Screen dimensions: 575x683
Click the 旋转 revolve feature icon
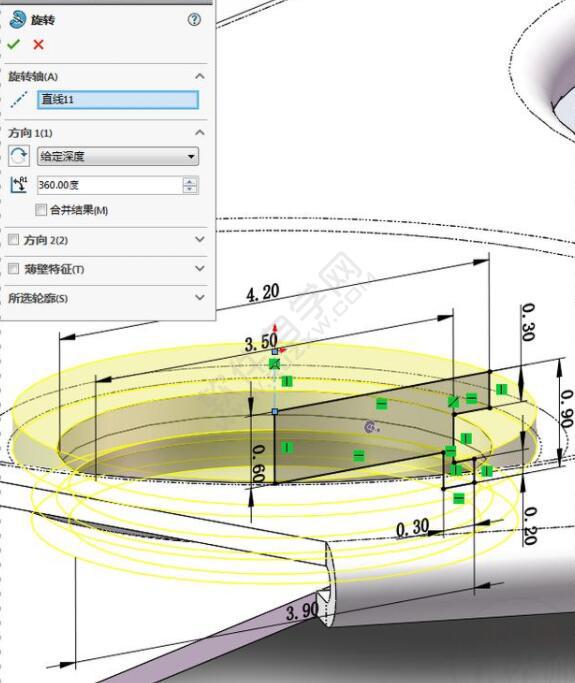click(17, 20)
